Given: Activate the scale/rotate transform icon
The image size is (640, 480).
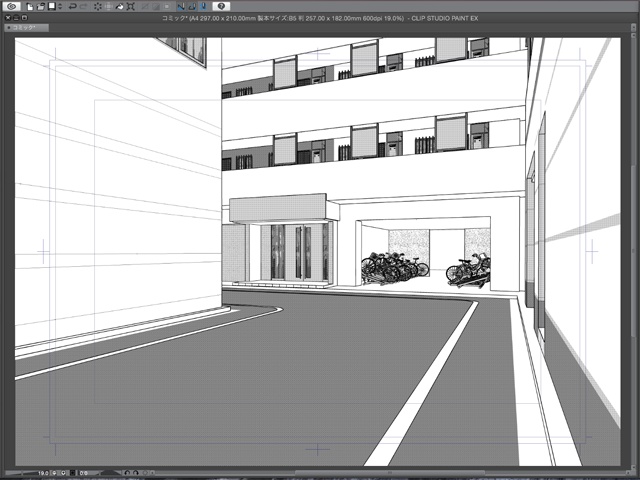Looking at the screenshot, I should pyautogui.click(x=131, y=6).
